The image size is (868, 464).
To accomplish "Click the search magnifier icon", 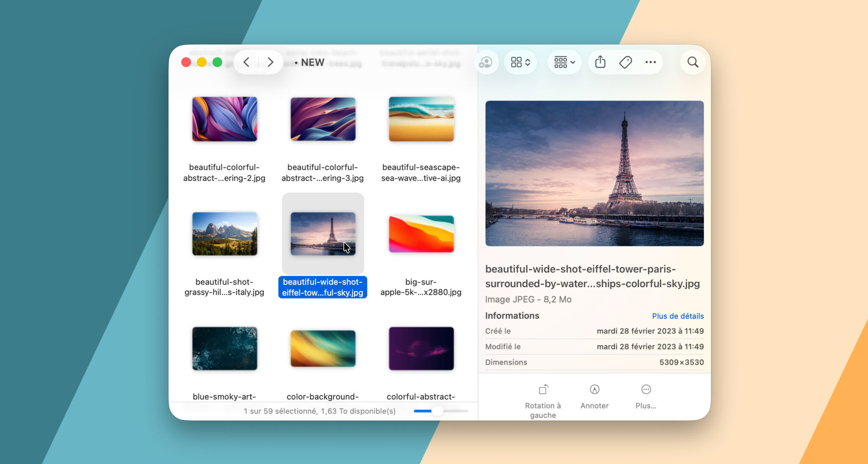I will pos(693,62).
